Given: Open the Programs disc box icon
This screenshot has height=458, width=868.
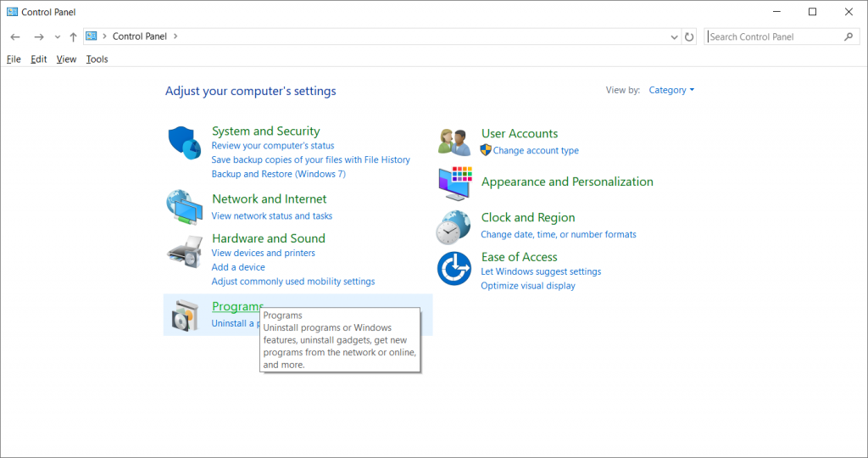Looking at the screenshot, I should [185, 316].
